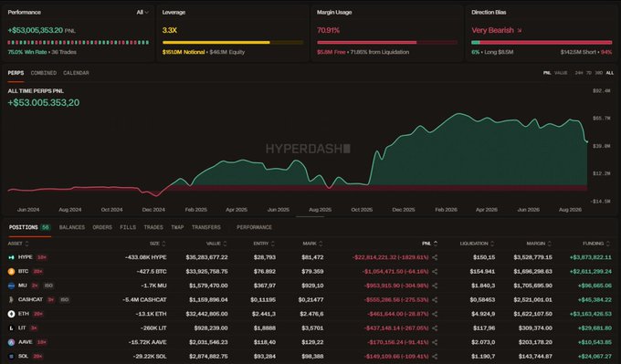
Task: Click the win/loss trade streak bar
Action: tap(79, 42)
